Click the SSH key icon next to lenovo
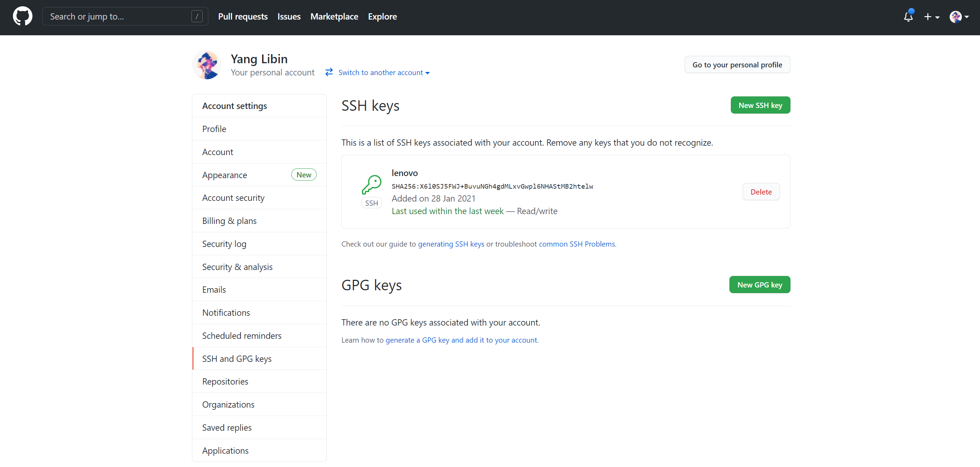Image resolution: width=980 pixels, height=467 pixels. tap(369, 185)
